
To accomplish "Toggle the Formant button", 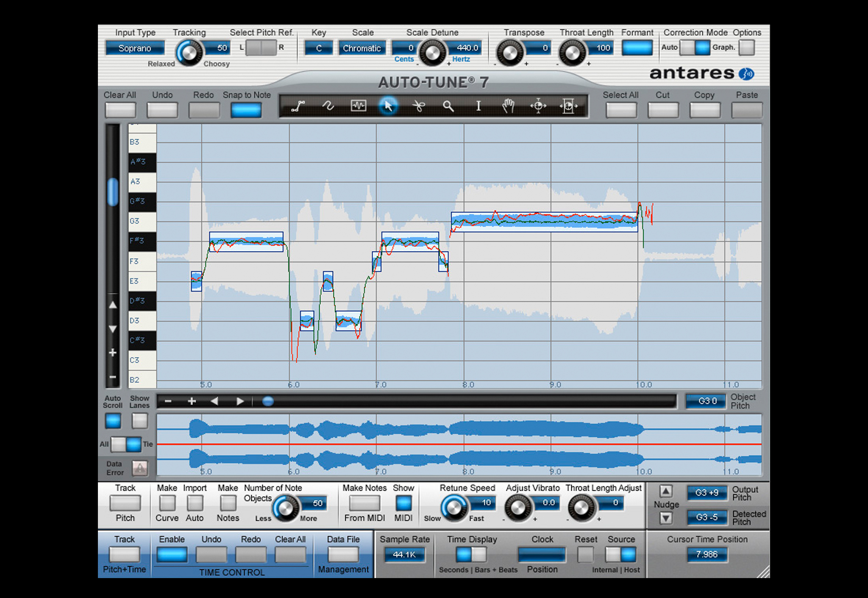I will point(637,48).
